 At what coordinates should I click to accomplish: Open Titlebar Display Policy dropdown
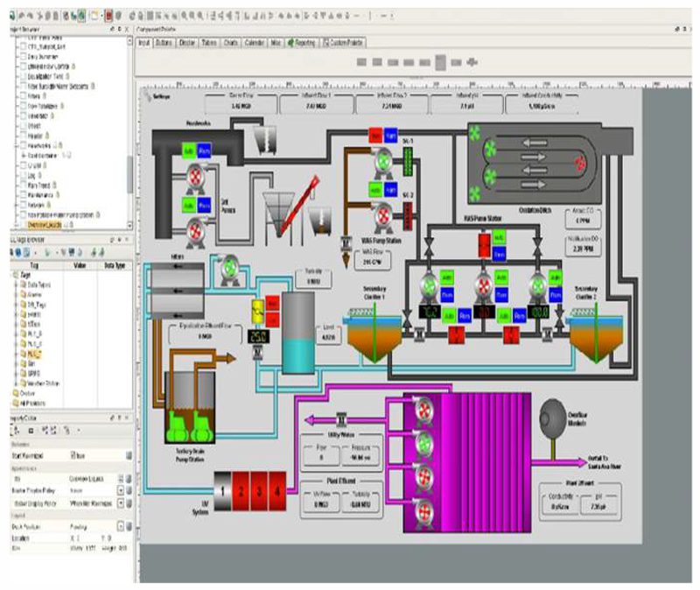point(121,503)
